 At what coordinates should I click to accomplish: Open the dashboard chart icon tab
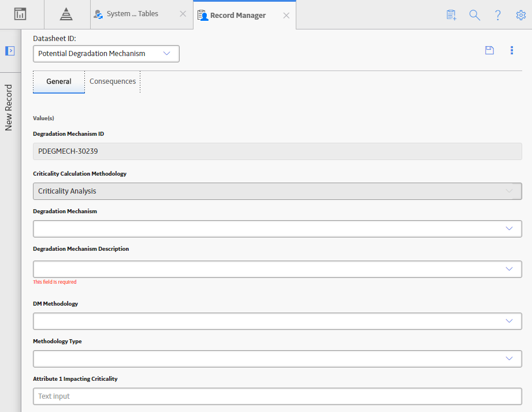pyautogui.click(x=20, y=14)
